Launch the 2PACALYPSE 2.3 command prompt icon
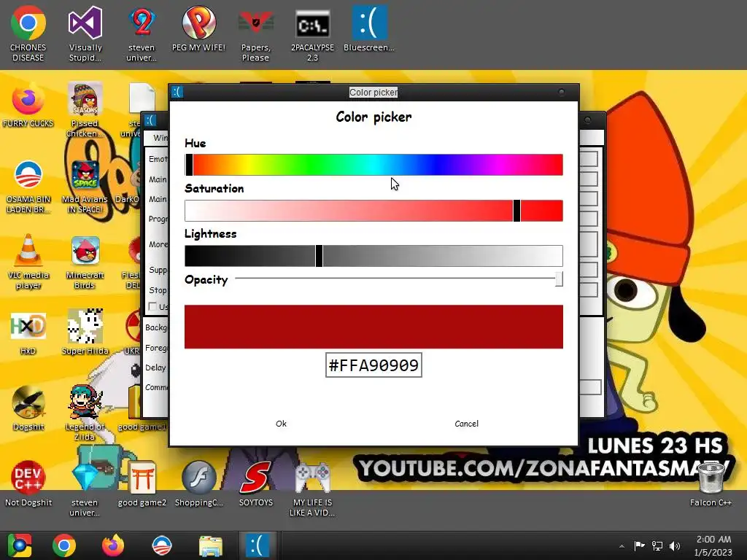This screenshot has width=747, height=560. [x=312, y=34]
